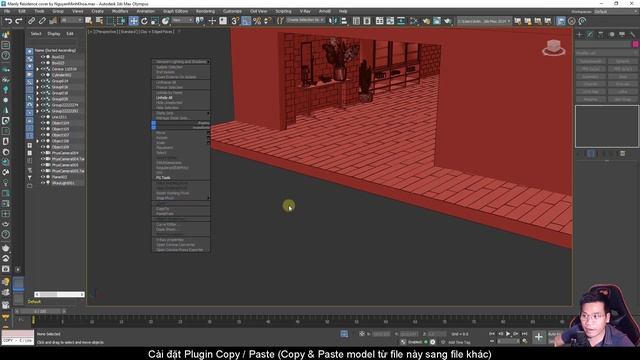Click the Select Object tool
Viewport: 640px width, 360px height.
click(x=89, y=21)
